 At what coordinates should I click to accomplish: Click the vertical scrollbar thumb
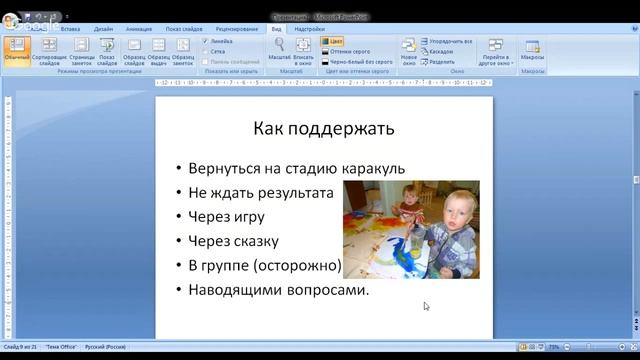click(x=636, y=180)
